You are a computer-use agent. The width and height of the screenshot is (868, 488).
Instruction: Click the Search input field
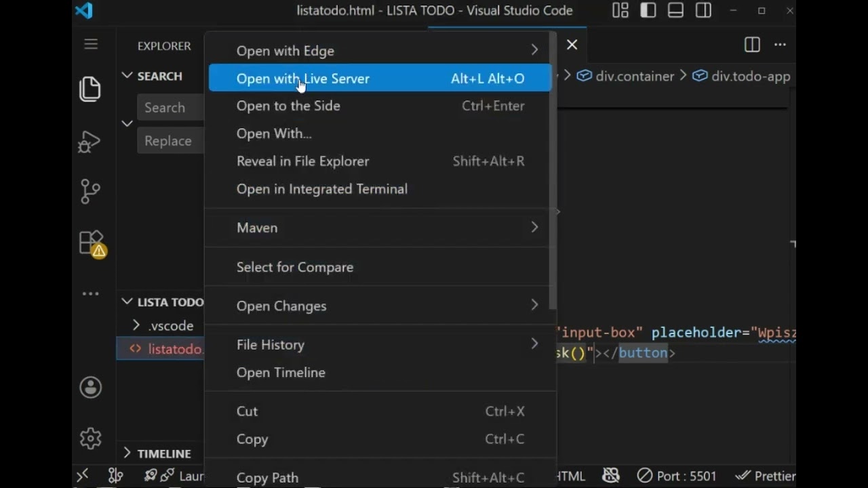(x=171, y=107)
